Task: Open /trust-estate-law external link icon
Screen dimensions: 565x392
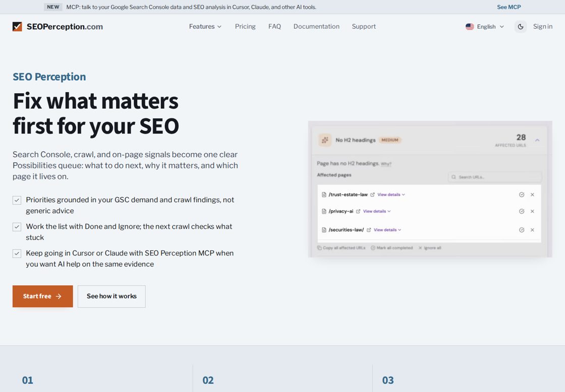Action: 372,194
